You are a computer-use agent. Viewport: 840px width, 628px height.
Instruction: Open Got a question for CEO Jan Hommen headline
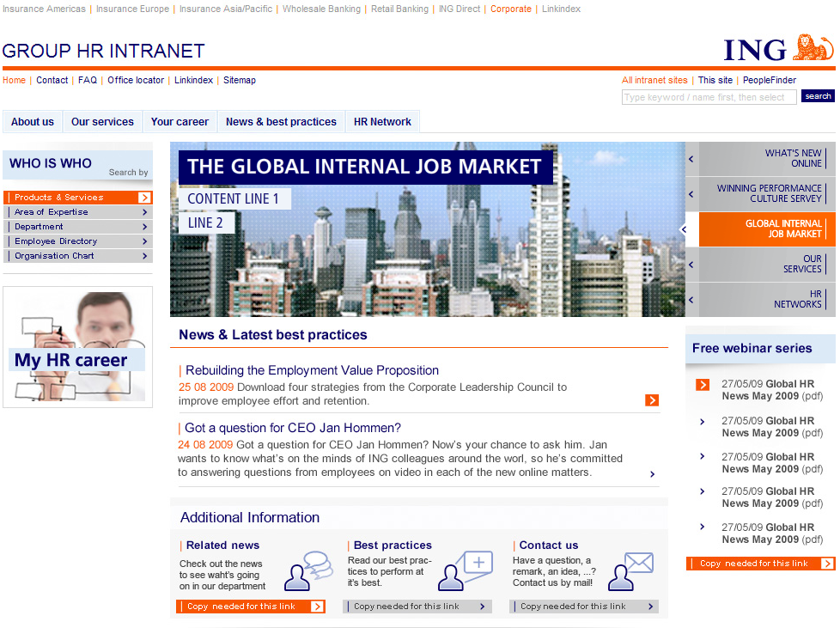pos(293,428)
